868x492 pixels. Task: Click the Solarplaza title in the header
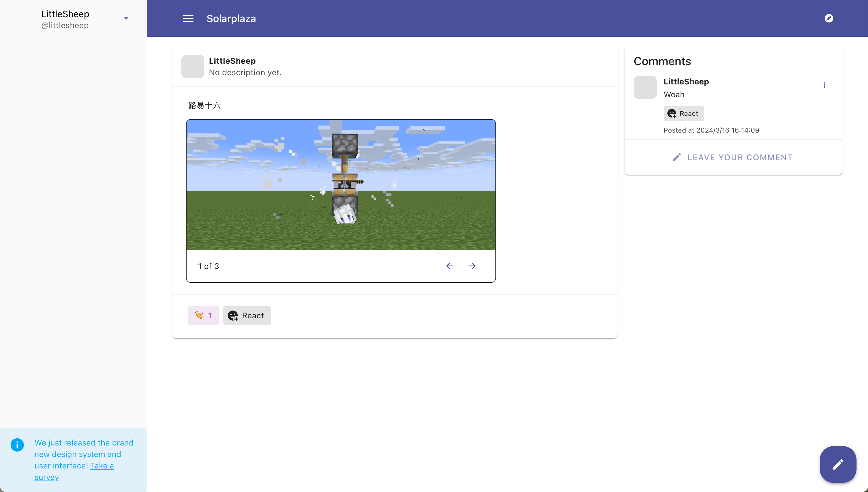coord(231,19)
